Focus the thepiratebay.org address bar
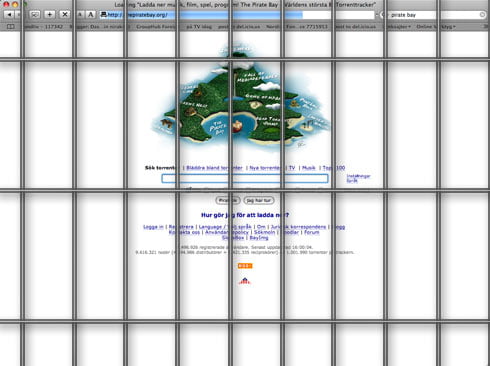490x366 pixels. (x=237, y=15)
